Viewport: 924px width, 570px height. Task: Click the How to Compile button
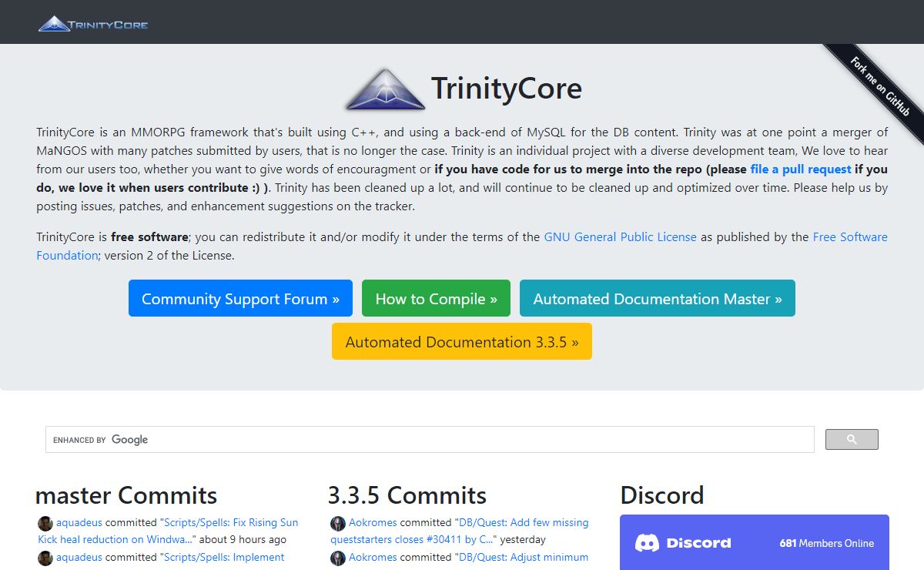tap(436, 298)
